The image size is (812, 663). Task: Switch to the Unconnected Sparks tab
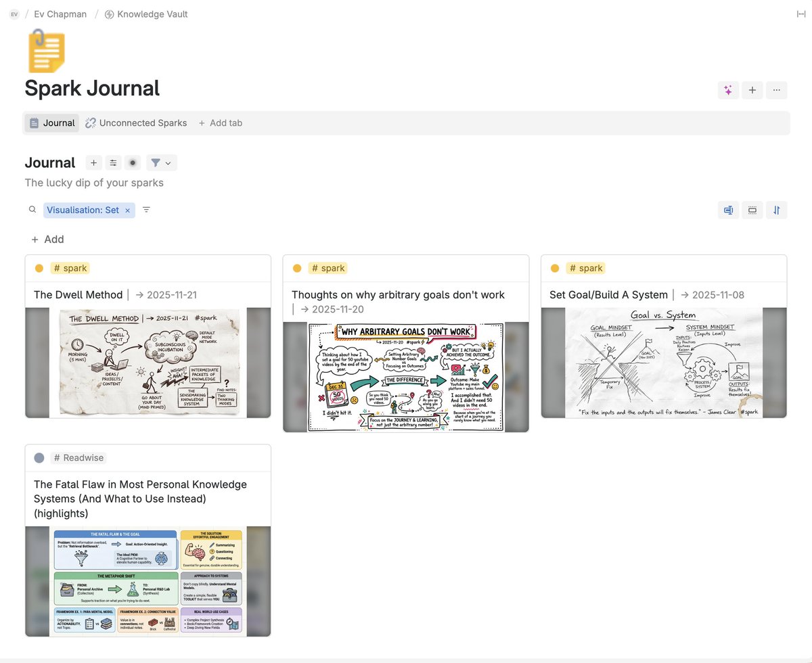click(136, 122)
